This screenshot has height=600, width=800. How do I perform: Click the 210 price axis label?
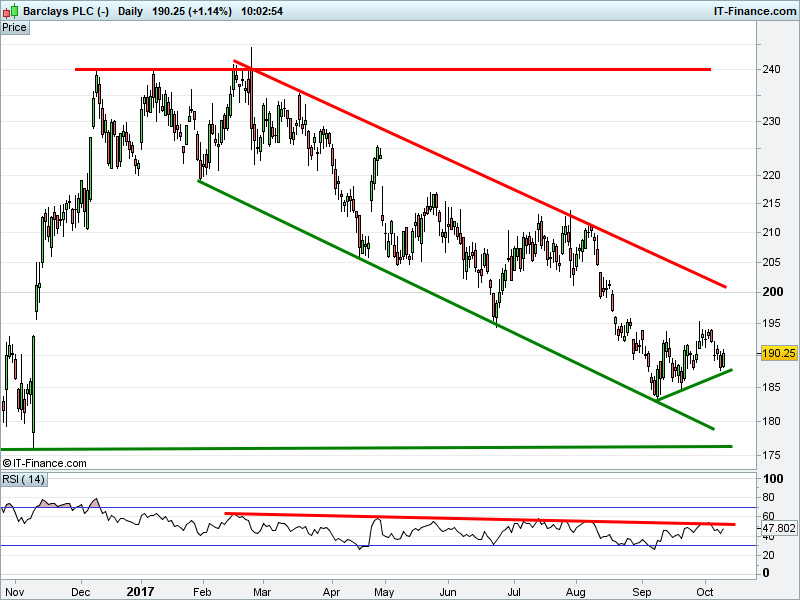pyautogui.click(x=771, y=232)
